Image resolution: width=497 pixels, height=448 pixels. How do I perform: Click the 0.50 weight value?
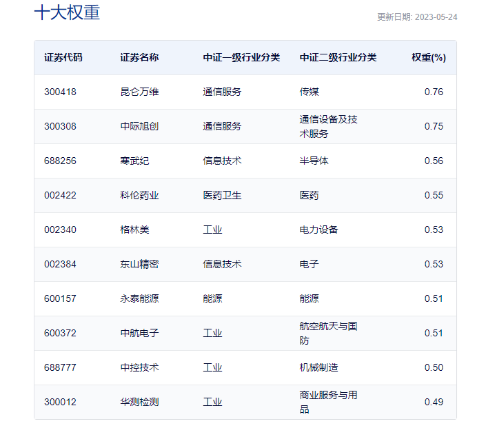[x=434, y=368]
